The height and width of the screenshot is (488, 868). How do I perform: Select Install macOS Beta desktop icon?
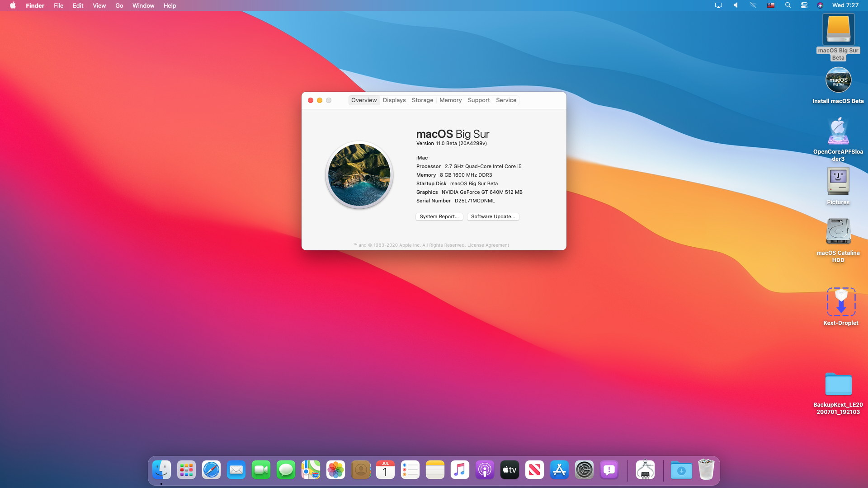838,80
